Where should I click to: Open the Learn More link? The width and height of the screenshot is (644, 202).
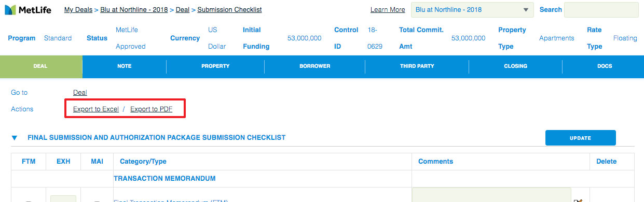388,10
